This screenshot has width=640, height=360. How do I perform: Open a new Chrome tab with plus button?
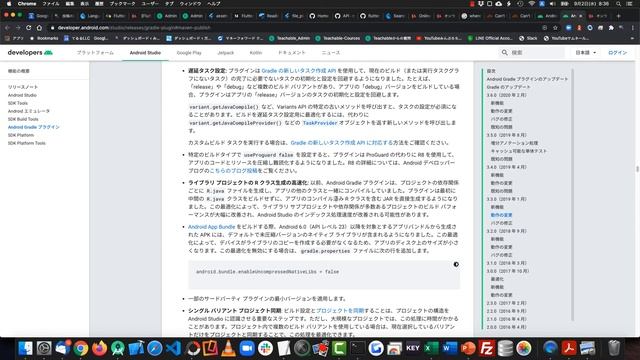click(x=618, y=16)
